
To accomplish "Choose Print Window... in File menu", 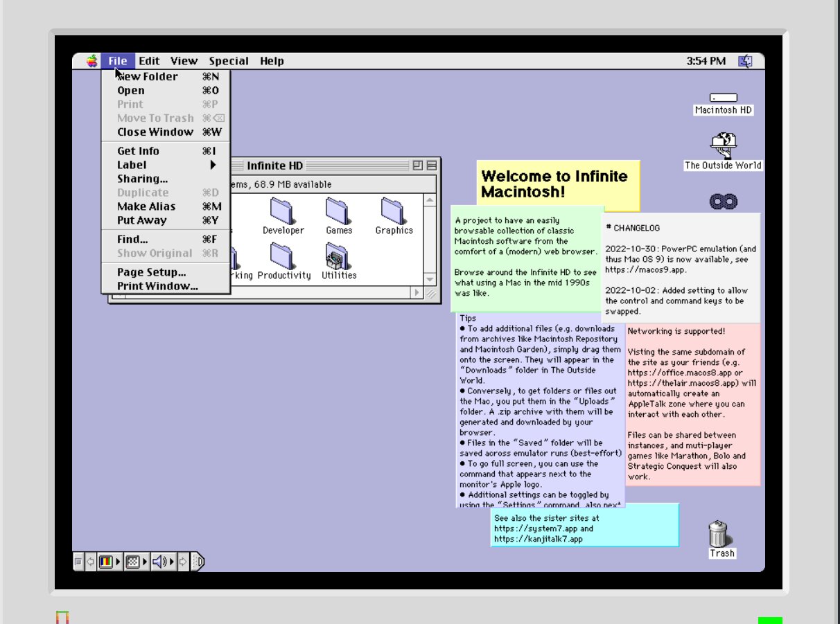I will point(166,286).
